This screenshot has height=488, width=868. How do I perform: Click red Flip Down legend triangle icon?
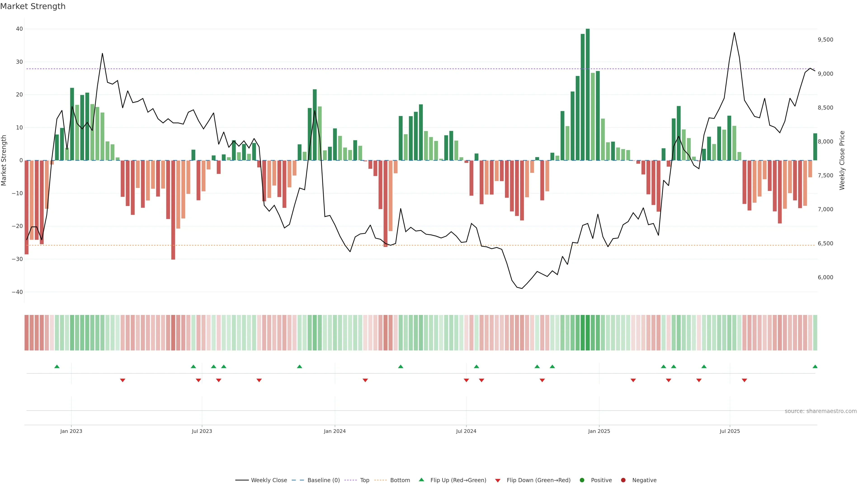[x=498, y=481]
